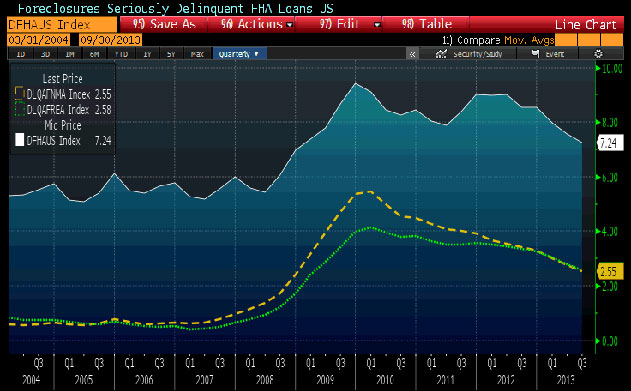Click the 10.00 y-axis label

coord(612,69)
